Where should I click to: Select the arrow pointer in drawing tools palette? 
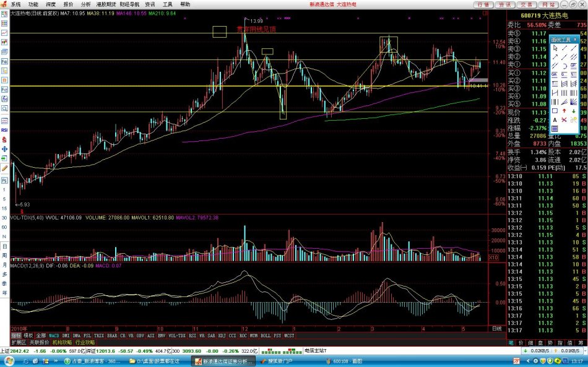click(555, 48)
